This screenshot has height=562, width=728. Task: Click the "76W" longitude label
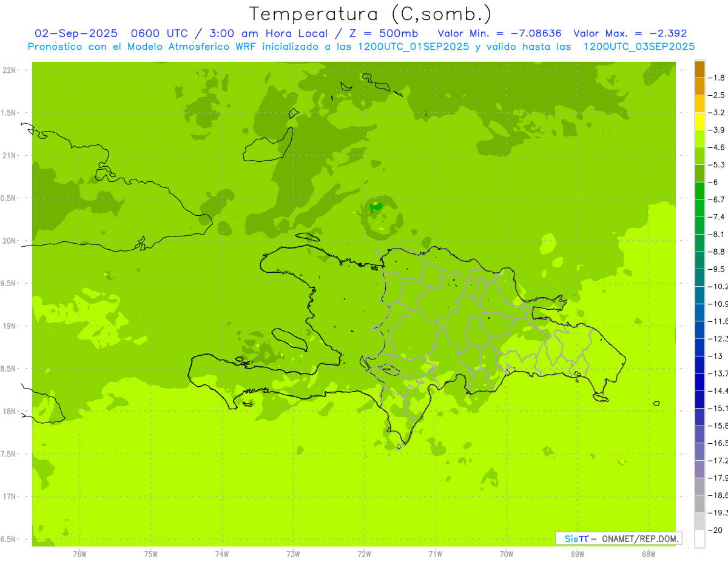(79, 554)
